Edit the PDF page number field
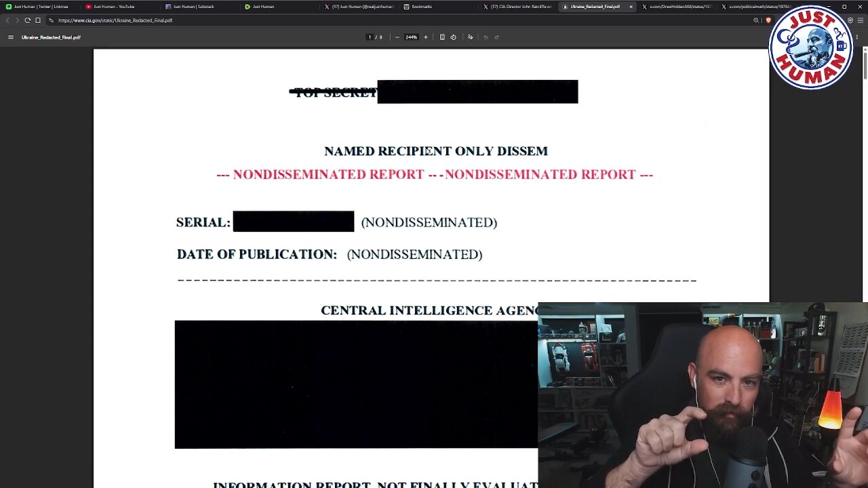Viewport: 868px width, 488px height. (370, 37)
